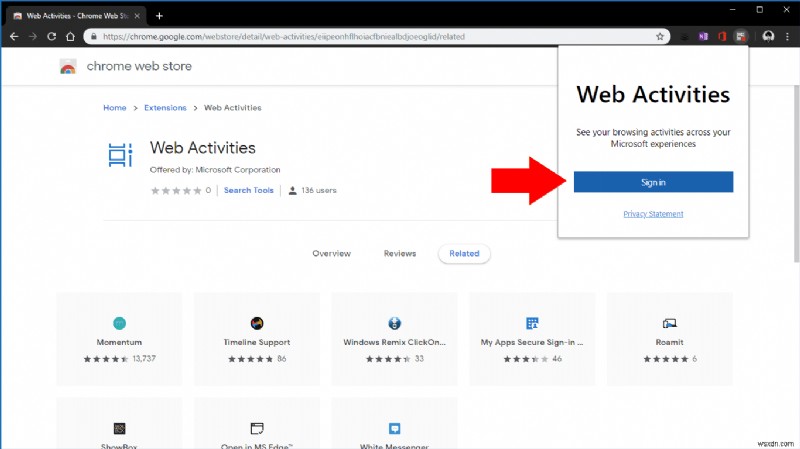The height and width of the screenshot is (449, 800).
Task: Reload the current page
Action: [52, 37]
